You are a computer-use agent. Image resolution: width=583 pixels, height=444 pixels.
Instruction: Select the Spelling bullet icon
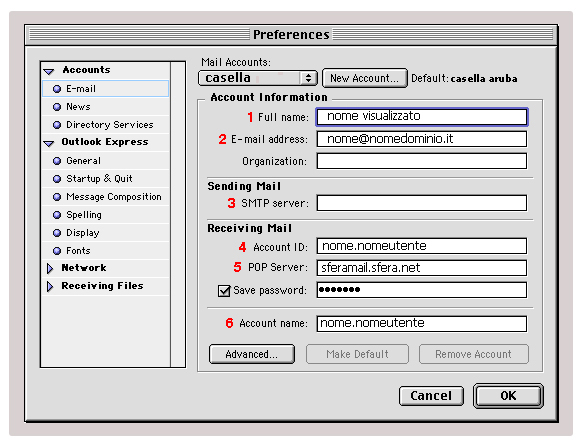coord(57,215)
